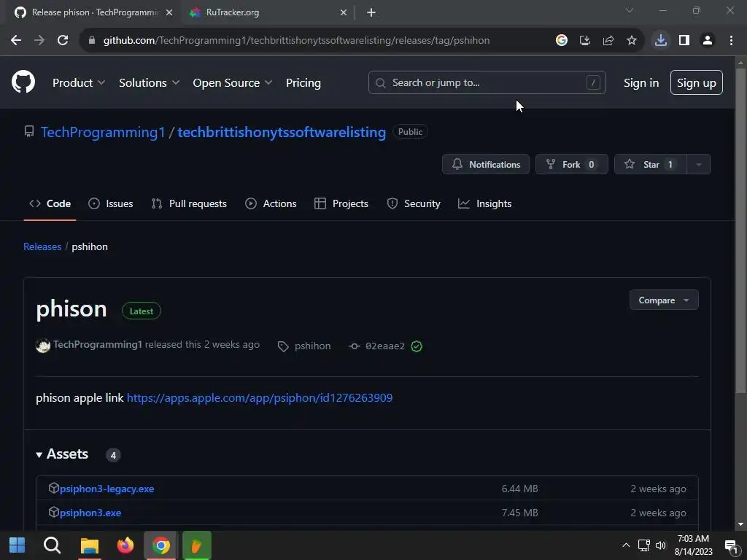Open the Insights tab
The image size is (747, 560).
(484, 204)
